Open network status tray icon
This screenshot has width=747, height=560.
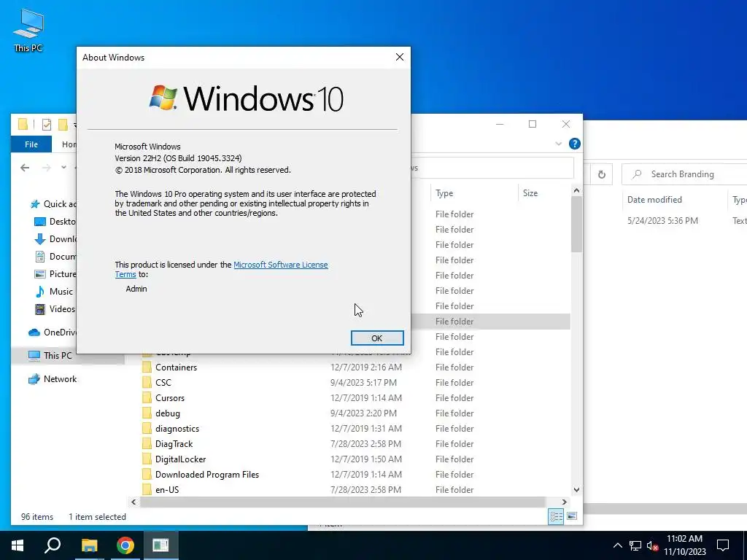tap(635, 545)
